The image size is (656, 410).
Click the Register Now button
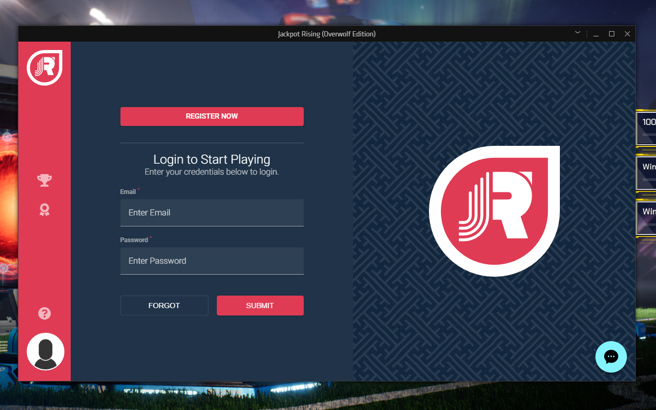pos(212,116)
